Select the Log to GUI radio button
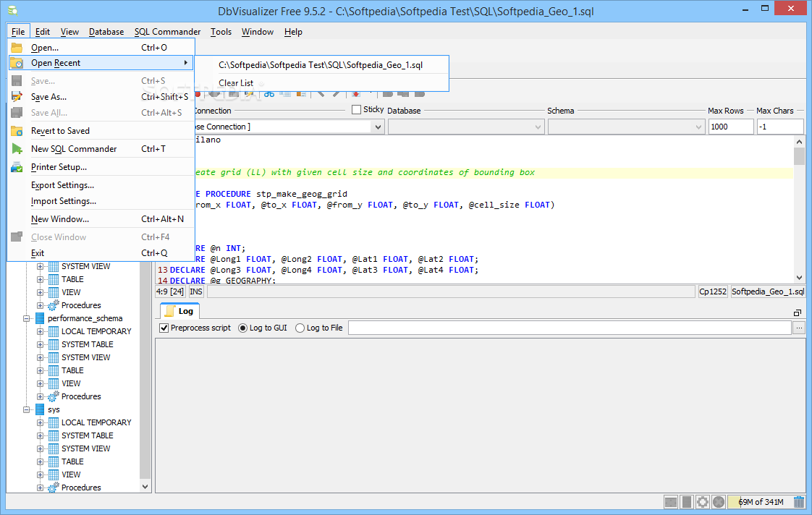The height and width of the screenshot is (515, 812). click(242, 328)
